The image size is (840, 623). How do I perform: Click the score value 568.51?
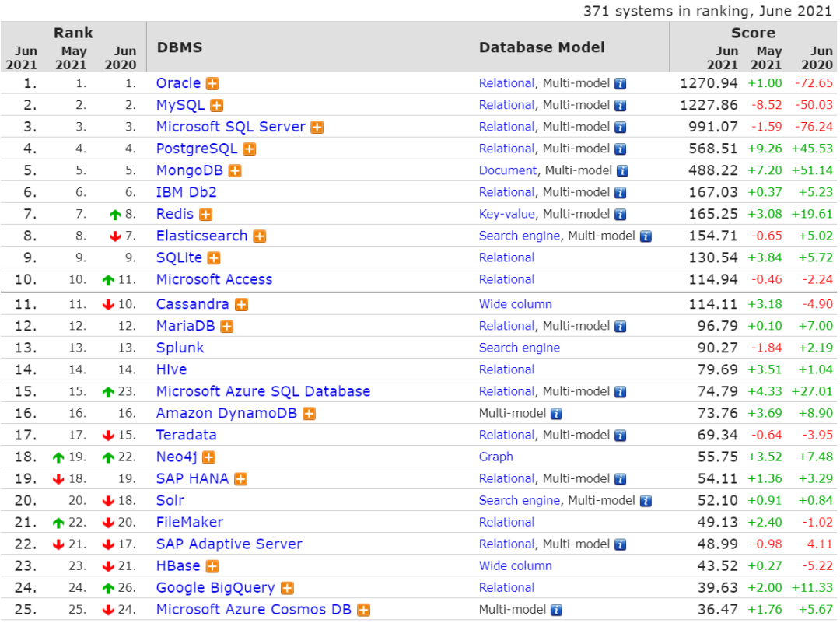click(x=713, y=149)
